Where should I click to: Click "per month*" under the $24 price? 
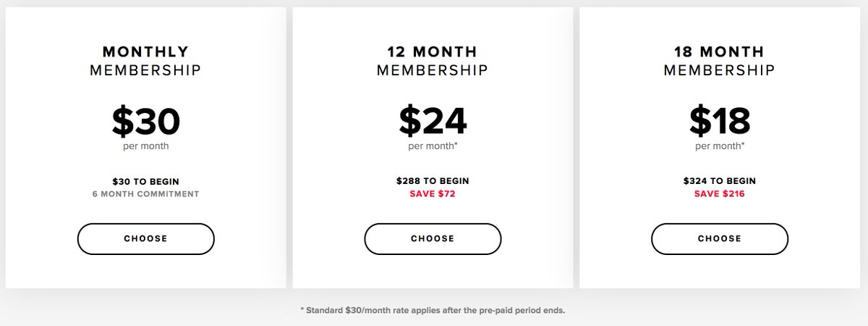pos(433,146)
